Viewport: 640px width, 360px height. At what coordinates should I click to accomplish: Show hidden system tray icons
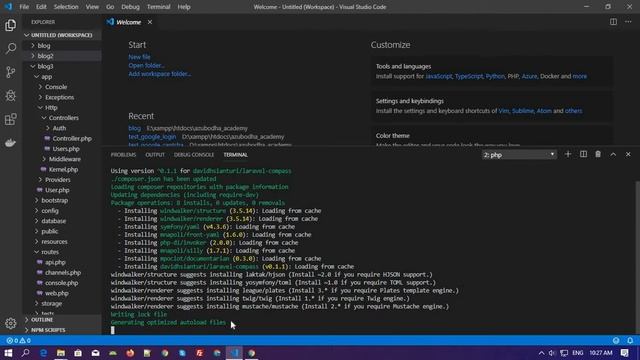tap(541, 353)
